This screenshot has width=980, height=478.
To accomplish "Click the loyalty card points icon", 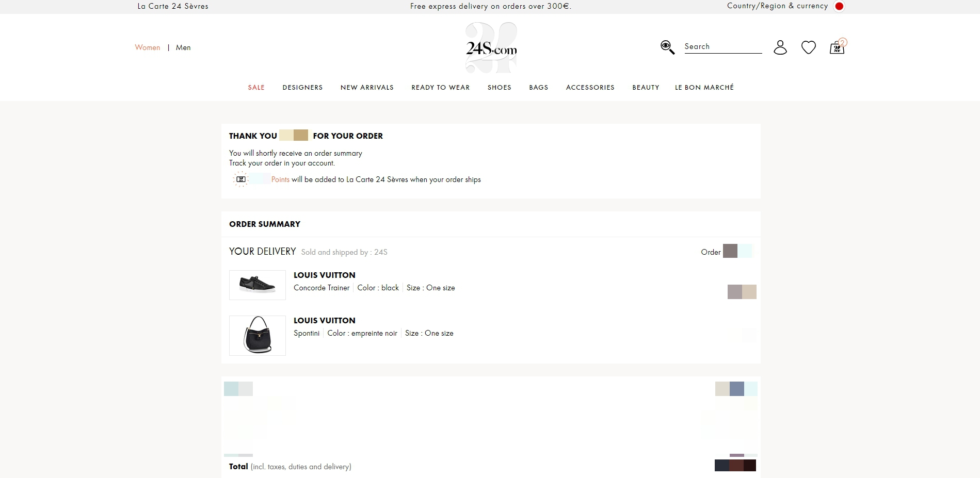I will click(x=241, y=179).
